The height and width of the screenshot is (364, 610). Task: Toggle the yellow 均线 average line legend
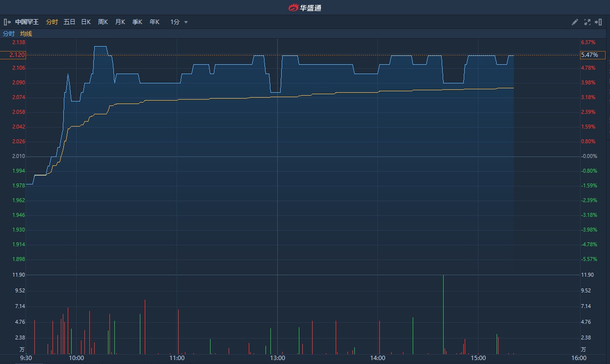(26, 34)
